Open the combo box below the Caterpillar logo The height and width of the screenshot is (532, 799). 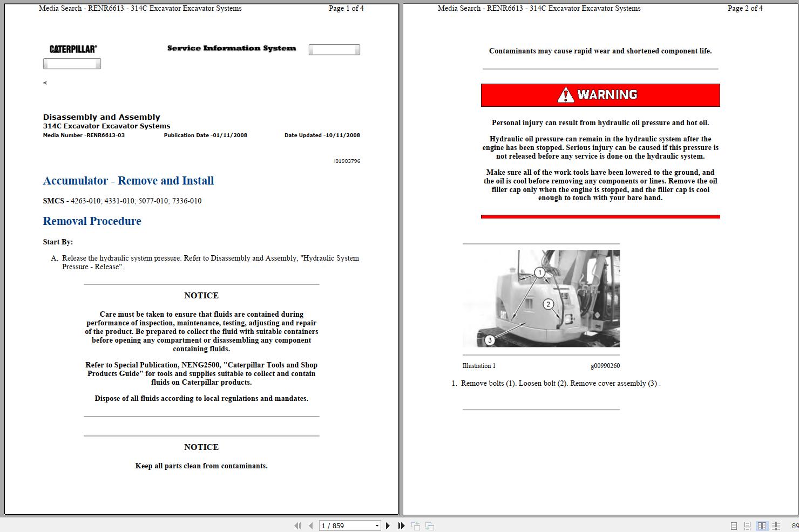point(71,63)
